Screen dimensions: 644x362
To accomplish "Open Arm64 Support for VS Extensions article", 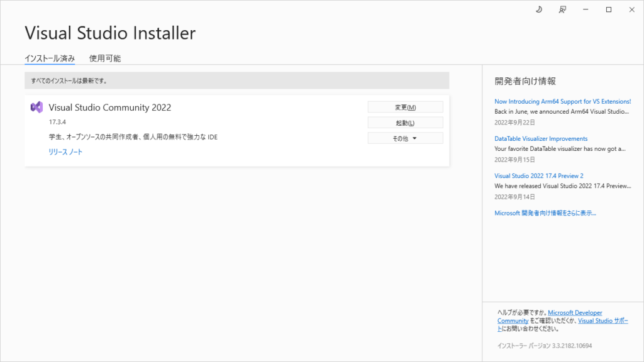I will click(563, 101).
